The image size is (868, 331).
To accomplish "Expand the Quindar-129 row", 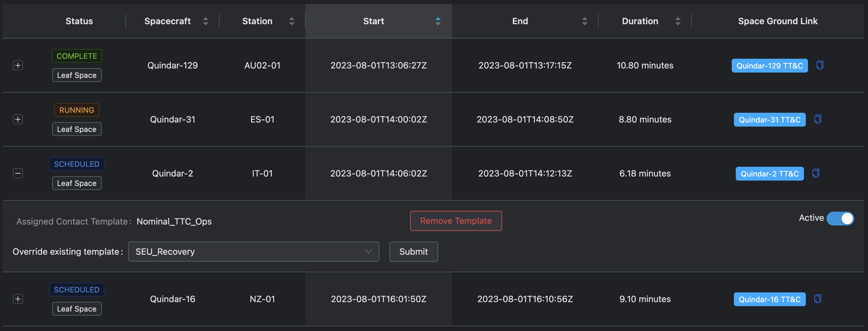I will (x=18, y=65).
